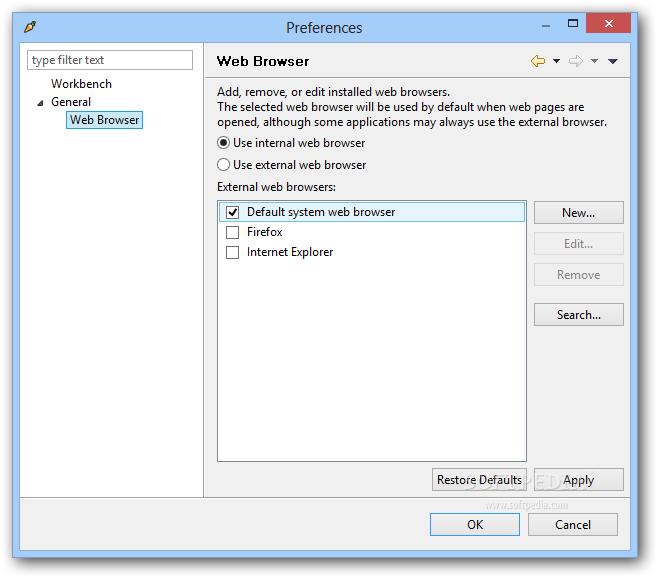
Task: Open the back history dropdown arrow
Action: [x=556, y=61]
